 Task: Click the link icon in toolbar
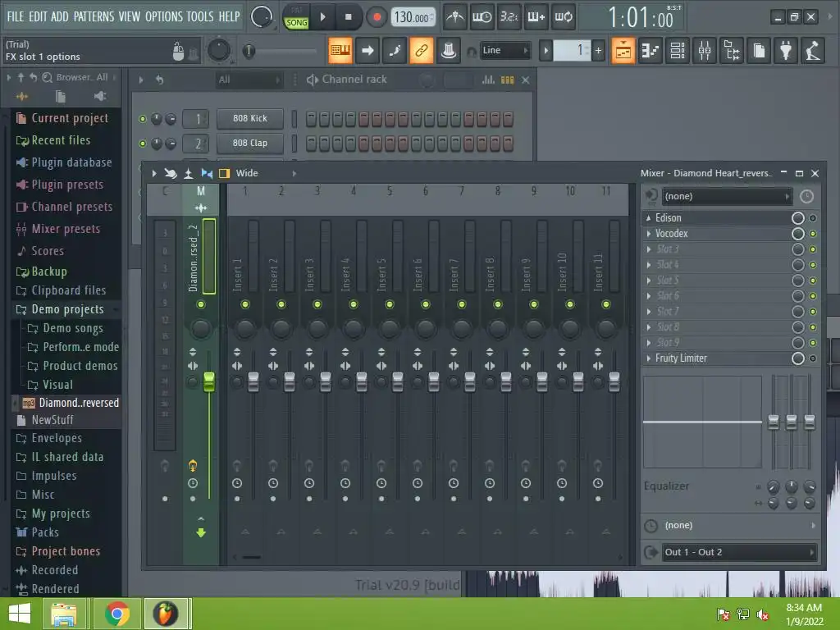(x=422, y=51)
